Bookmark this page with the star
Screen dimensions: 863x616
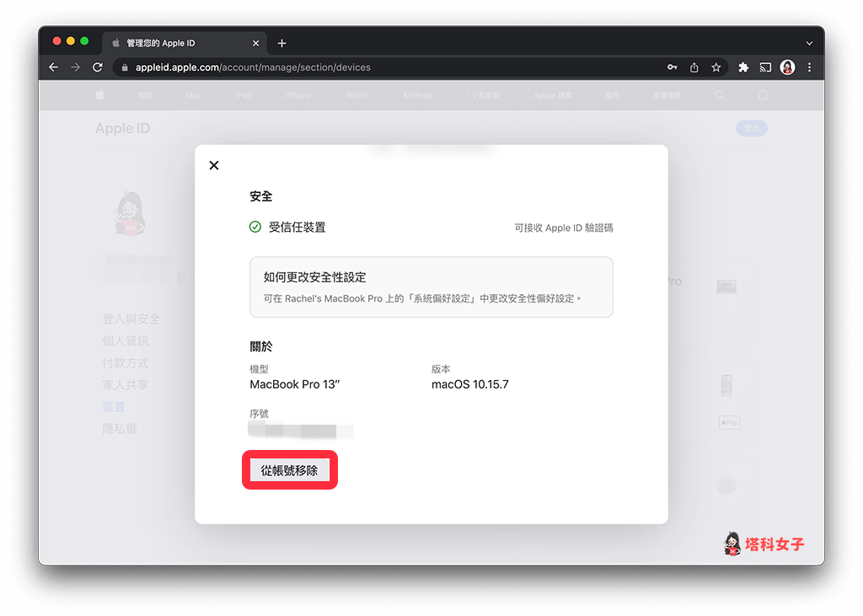pos(716,67)
